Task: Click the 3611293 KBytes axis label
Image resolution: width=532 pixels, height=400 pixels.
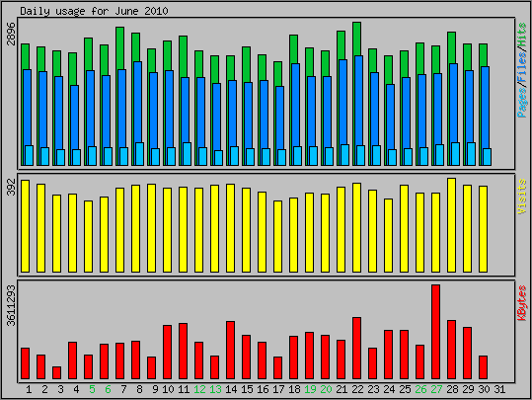Action: coord(11,305)
